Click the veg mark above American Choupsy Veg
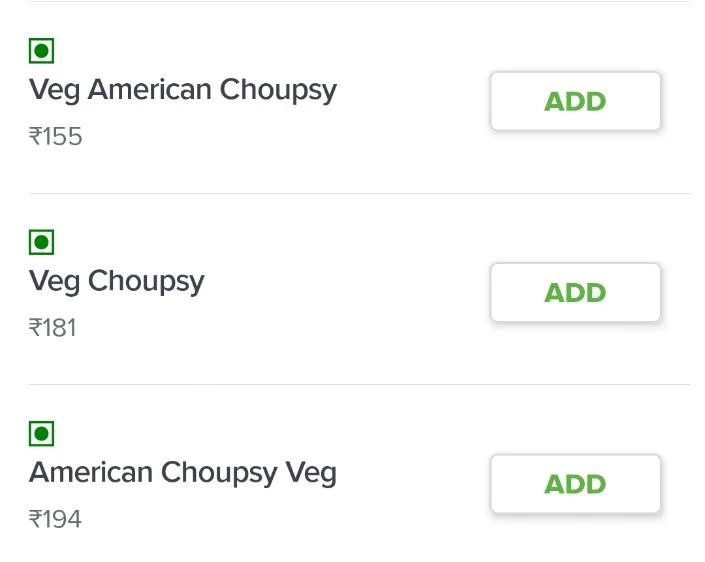 pos(41,433)
